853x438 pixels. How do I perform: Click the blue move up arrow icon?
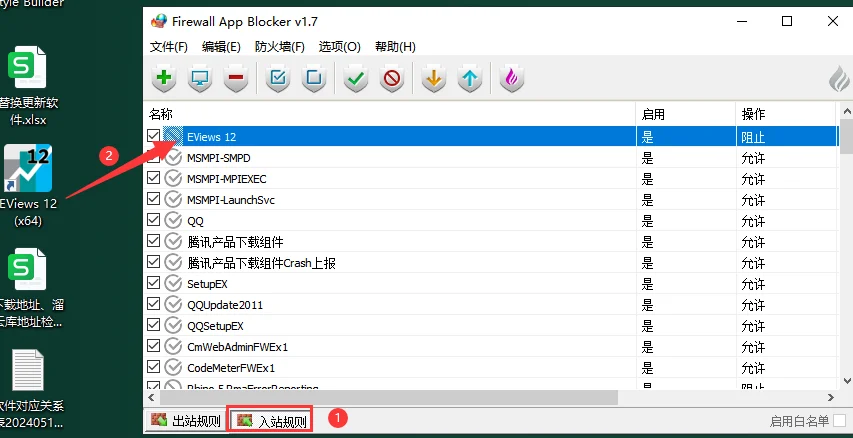469,79
